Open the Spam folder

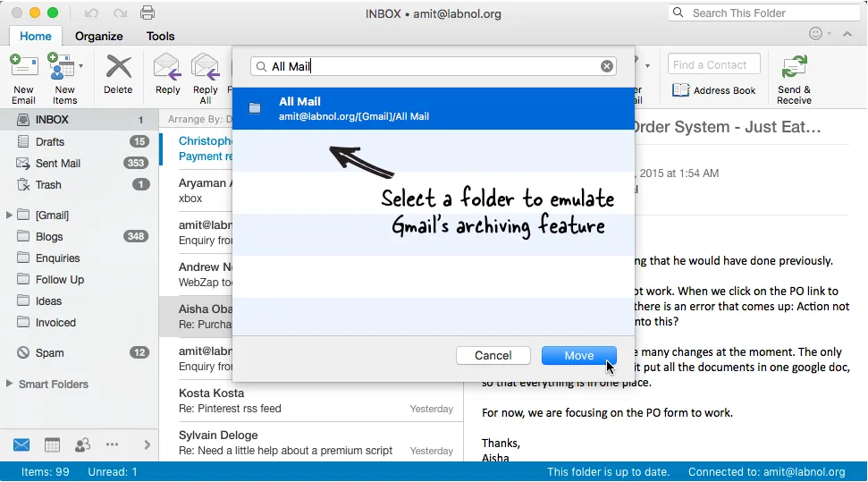[80, 353]
